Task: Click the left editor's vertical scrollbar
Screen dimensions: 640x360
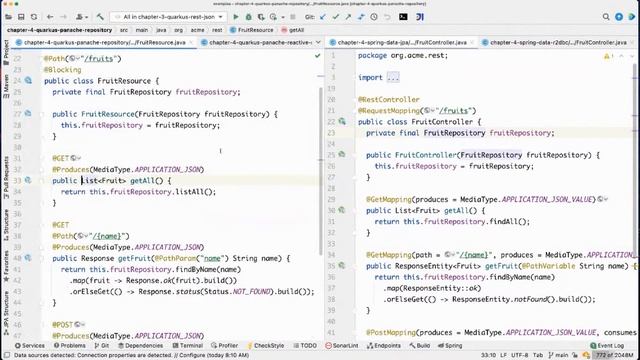Action: (x=320, y=171)
